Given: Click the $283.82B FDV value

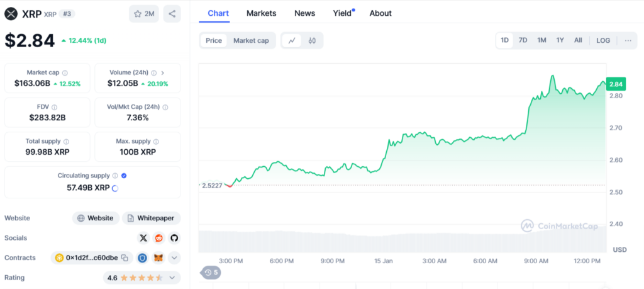Looking at the screenshot, I should click(47, 118).
